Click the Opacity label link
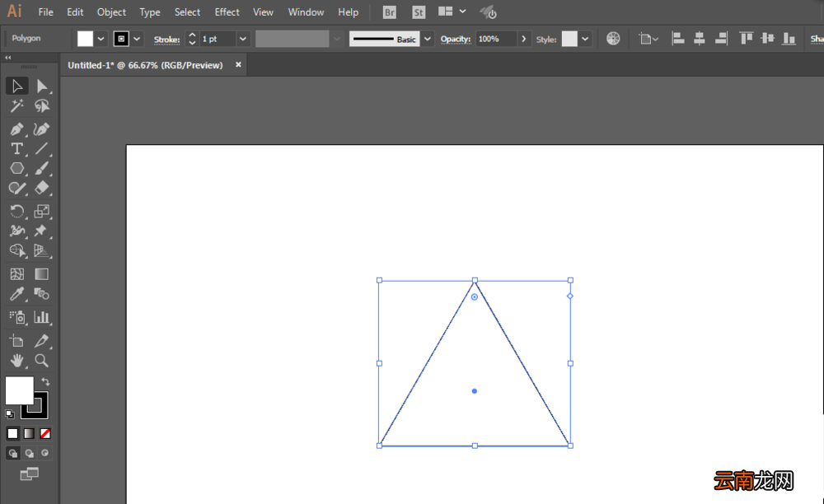Screen dimensions: 824x504 click(456, 39)
